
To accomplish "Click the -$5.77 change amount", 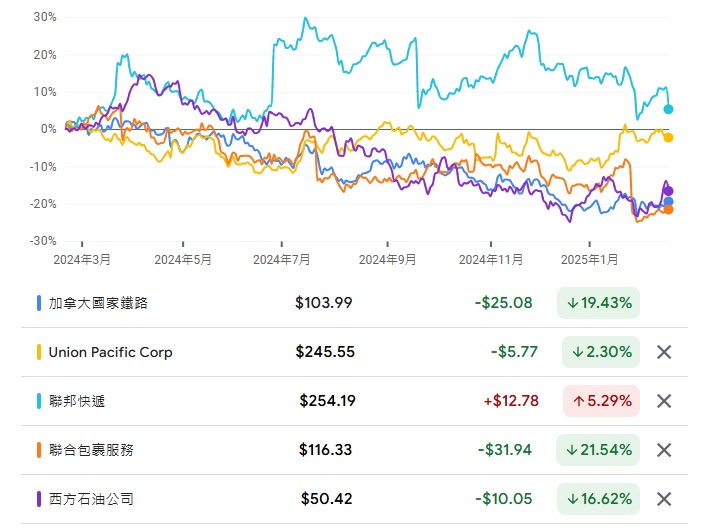I will [x=514, y=352].
